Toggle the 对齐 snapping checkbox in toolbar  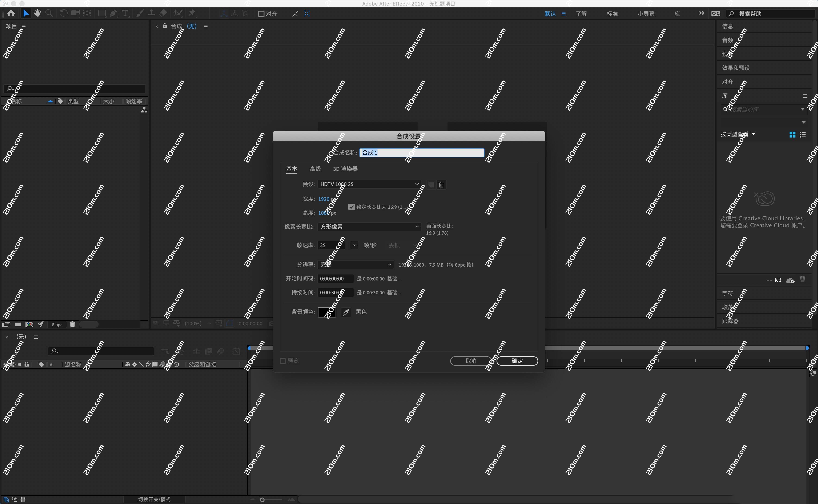click(261, 14)
